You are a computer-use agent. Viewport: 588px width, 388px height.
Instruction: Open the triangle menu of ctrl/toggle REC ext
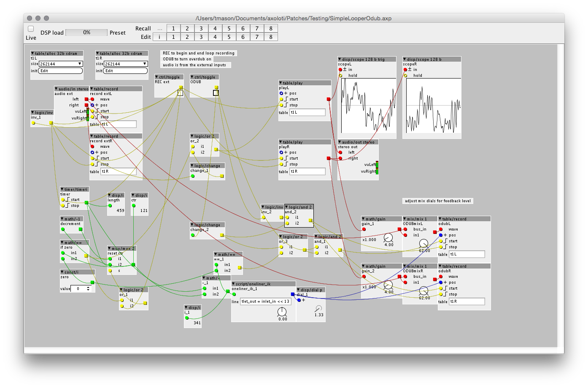157,77
